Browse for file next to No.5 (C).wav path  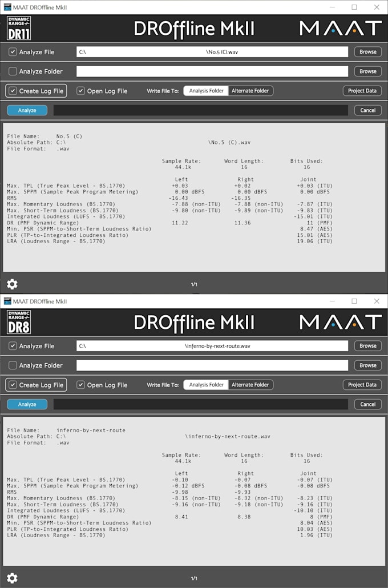pos(368,52)
